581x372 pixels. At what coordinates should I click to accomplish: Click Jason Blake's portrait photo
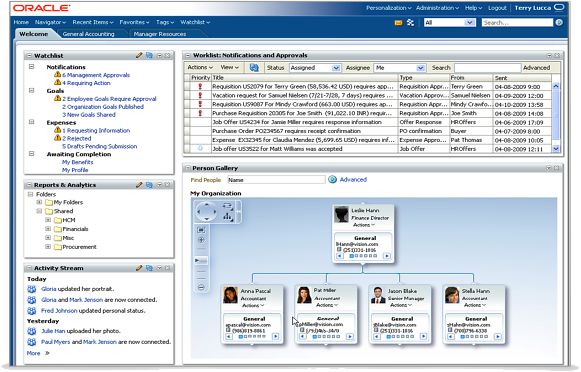[x=378, y=295]
